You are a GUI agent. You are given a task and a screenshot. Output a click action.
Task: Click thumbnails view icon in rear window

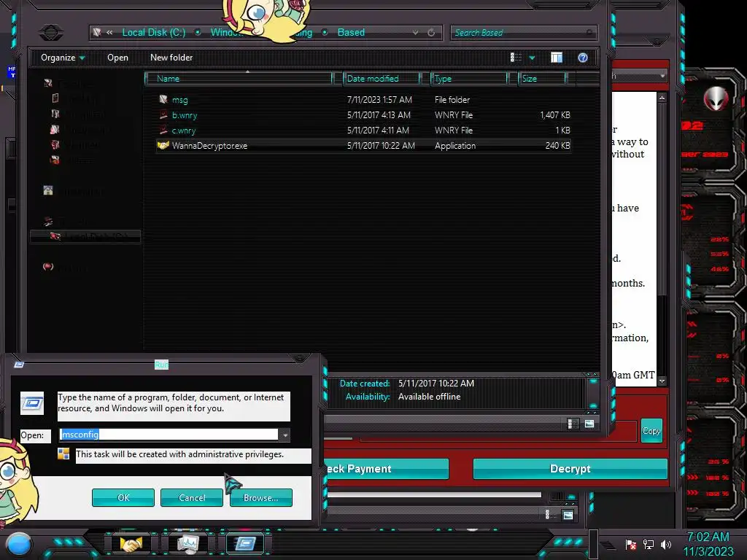pos(568,516)
